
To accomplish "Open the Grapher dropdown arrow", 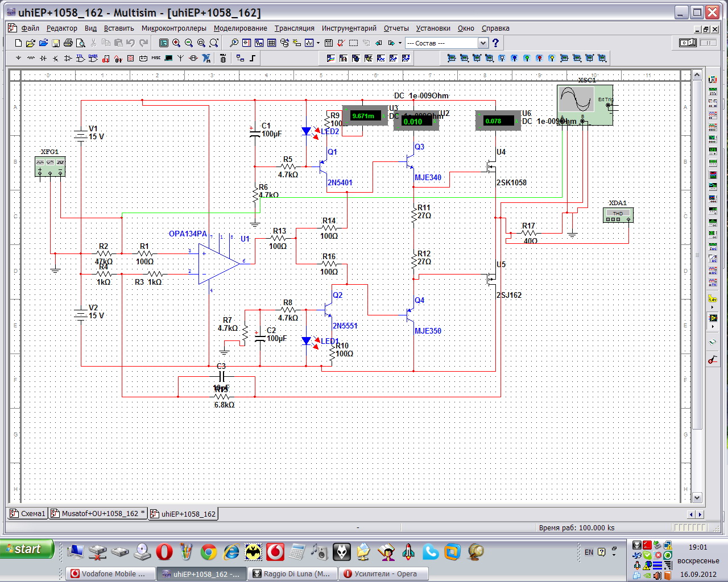I will 318,43.
